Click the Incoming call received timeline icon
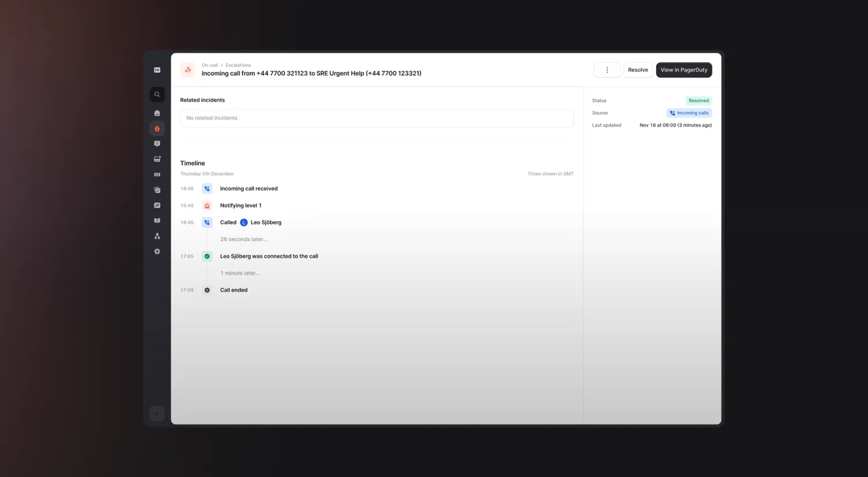The image size is (868, 477). 207,188
